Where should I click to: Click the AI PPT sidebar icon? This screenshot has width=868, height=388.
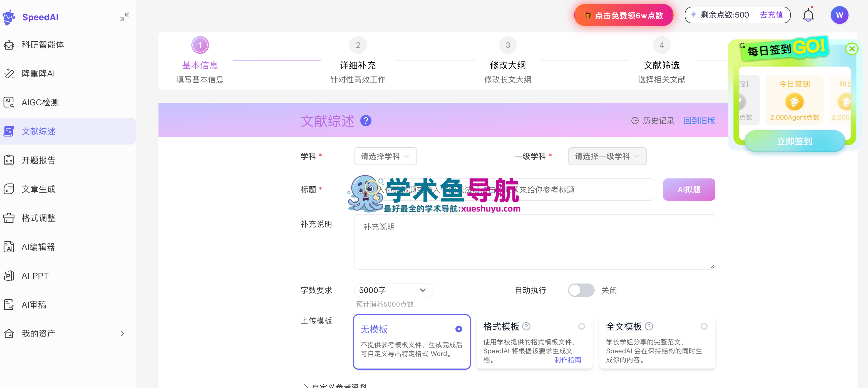tap(9, 276)
